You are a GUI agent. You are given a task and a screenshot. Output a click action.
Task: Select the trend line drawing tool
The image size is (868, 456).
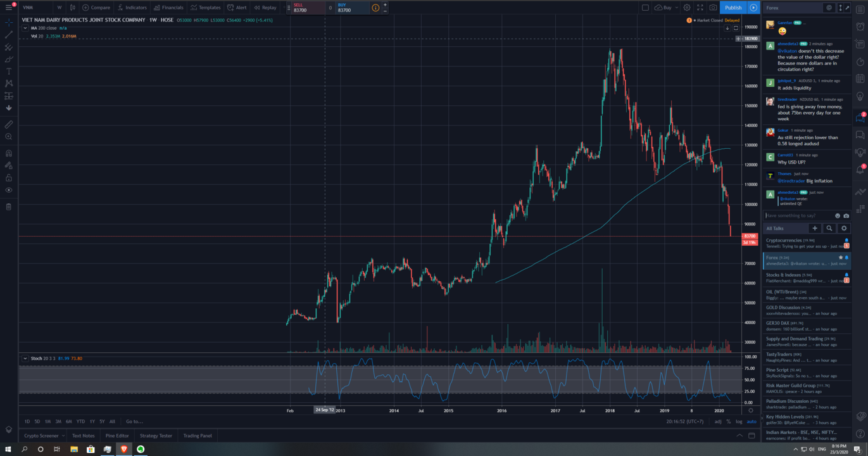[9, 35]
